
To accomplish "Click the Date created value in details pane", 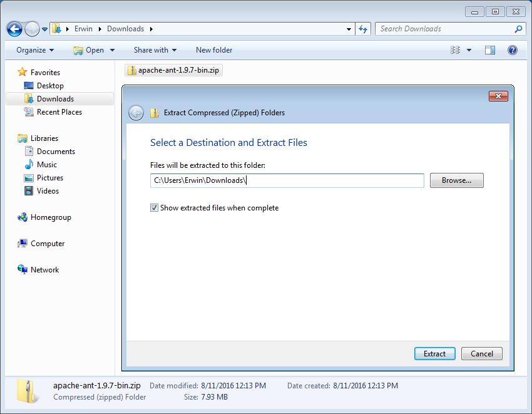I will [366, 386].
